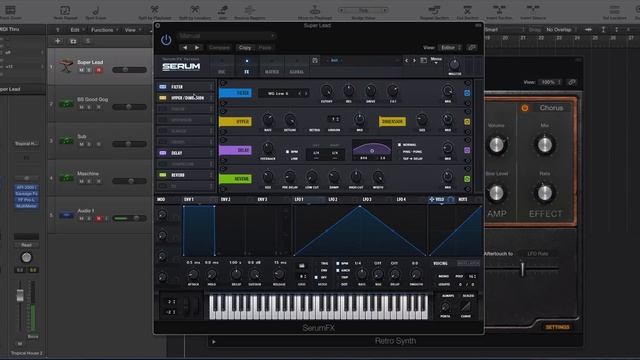Click the Serum logo
Image resolution: width=640 pixels, height=360 pixels.
[x=181, y=66]
